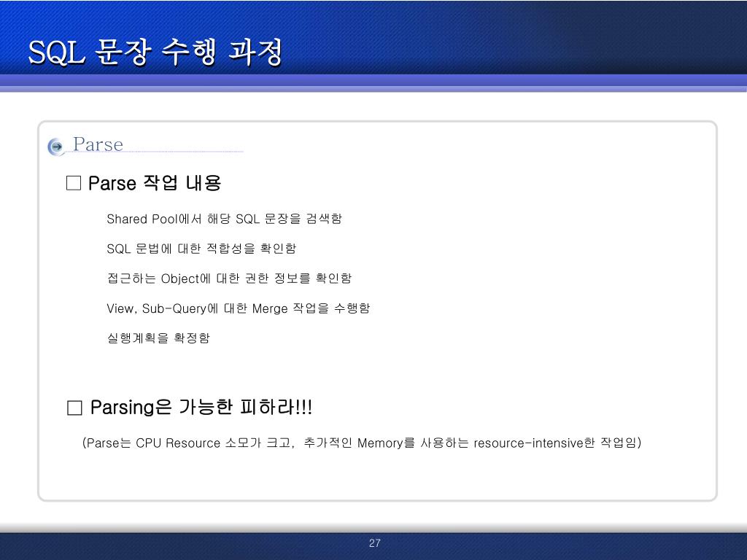Select the 'Parse' section heading

[x=98, y=144]
